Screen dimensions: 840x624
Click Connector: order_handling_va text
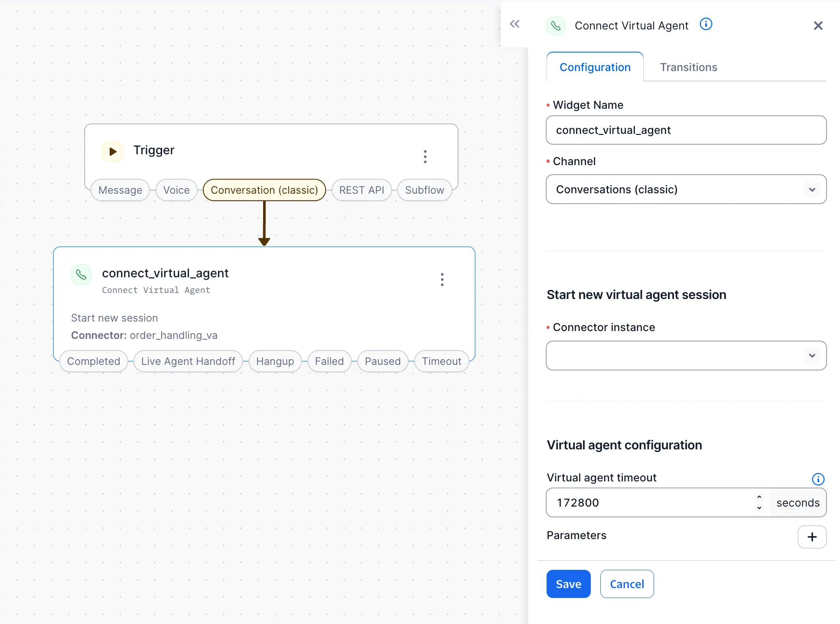pos(144,335)
